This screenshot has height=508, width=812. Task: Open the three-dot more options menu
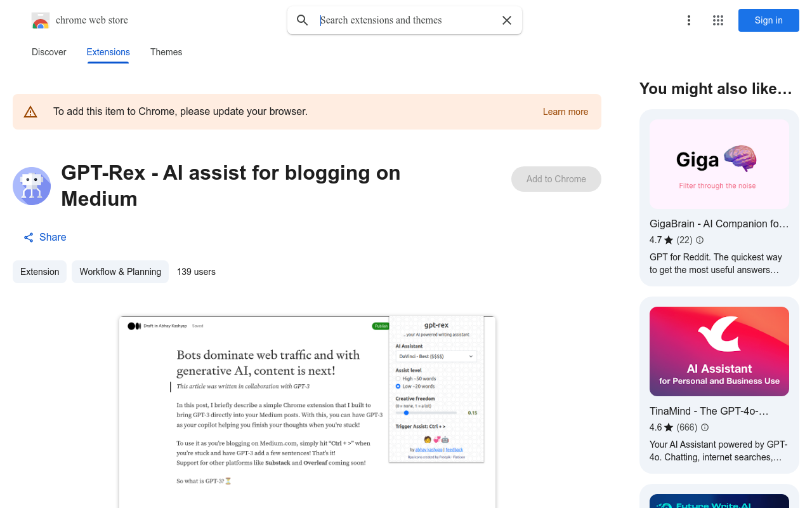click(689, 20)
